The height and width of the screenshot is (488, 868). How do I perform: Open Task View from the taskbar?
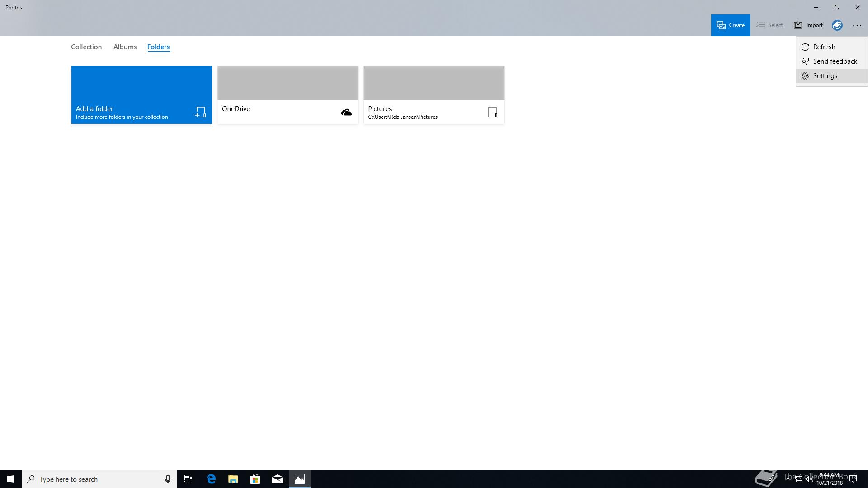click(x=188, y=479)
